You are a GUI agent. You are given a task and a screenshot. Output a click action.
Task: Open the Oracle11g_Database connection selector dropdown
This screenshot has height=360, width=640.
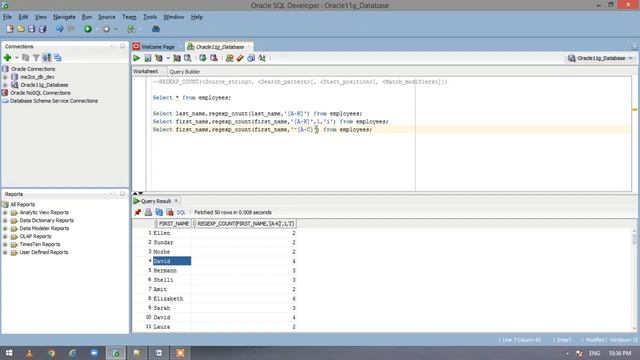pyautogui.click(x=600, y=58)
